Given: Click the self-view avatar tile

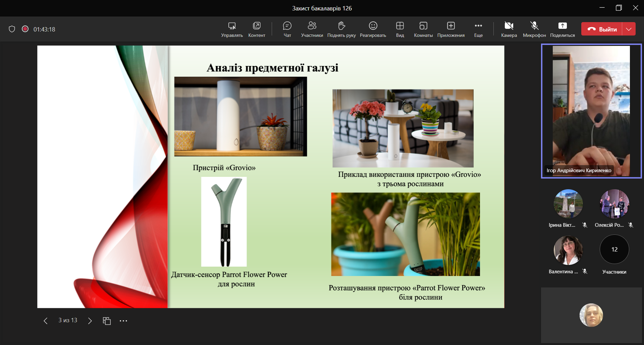Looking at the screenshot, I should point(591,315).
